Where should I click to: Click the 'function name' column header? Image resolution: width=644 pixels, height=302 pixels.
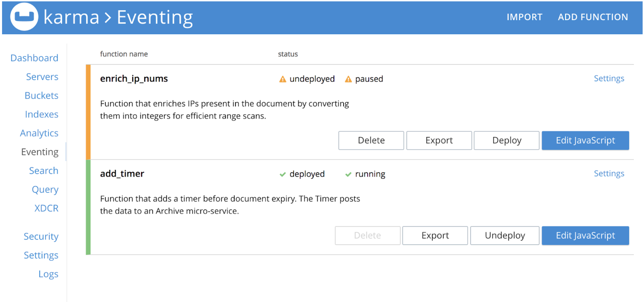pyautogui.click(x=124, y=54)
